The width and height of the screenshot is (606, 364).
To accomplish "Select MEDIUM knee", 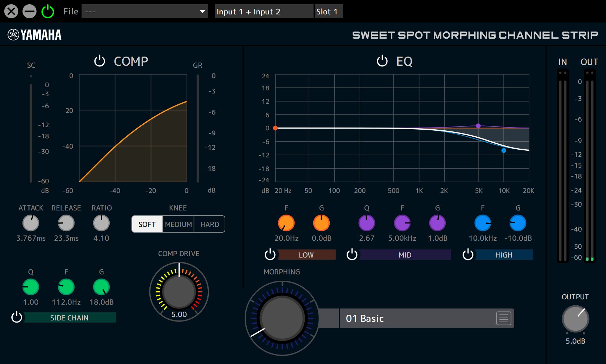I will point(178,224).
